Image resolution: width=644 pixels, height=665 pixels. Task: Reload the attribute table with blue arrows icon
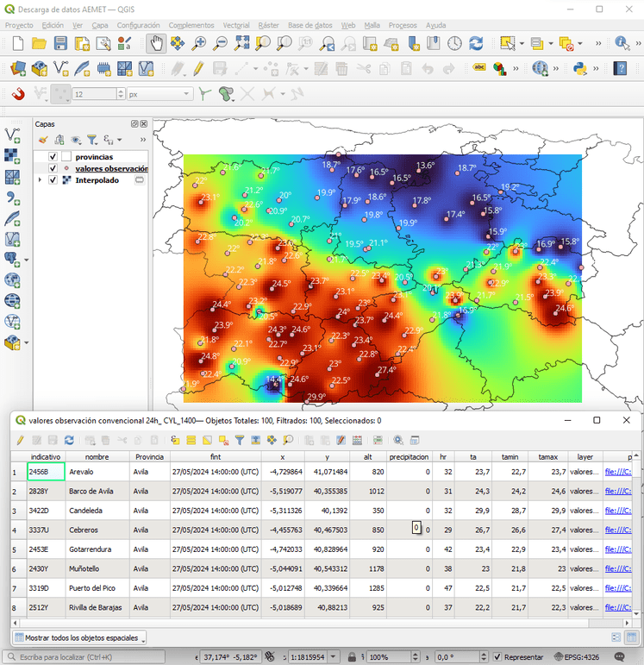(x=69, y=440)
